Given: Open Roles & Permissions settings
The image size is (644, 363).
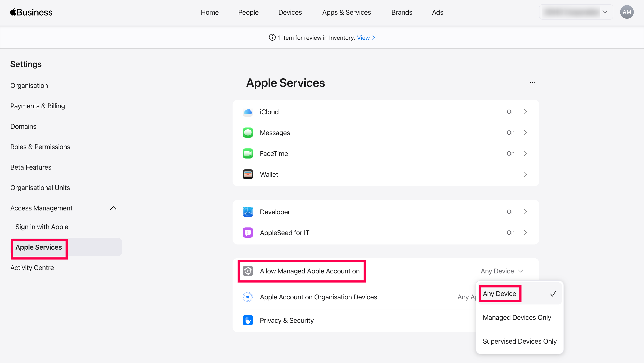Looking at the screenshot, I should (40, 147).
